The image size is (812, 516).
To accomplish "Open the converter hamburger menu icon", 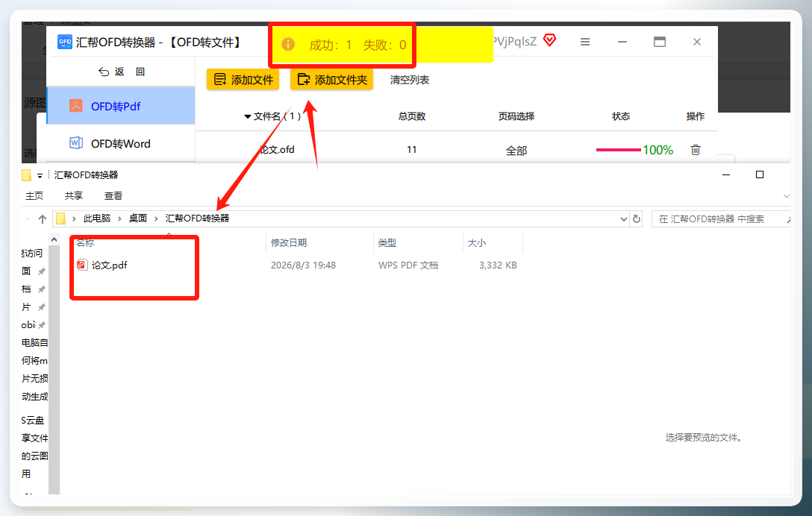I will (585, 42).
